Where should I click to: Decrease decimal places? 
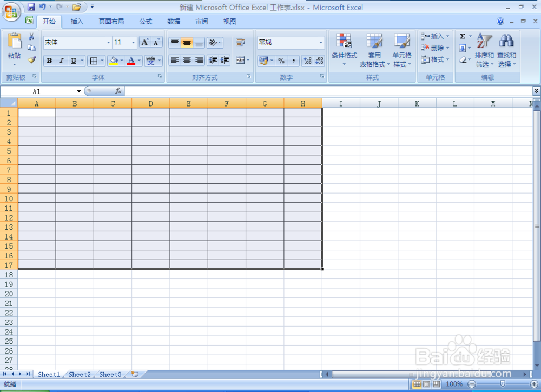[319, 61]
